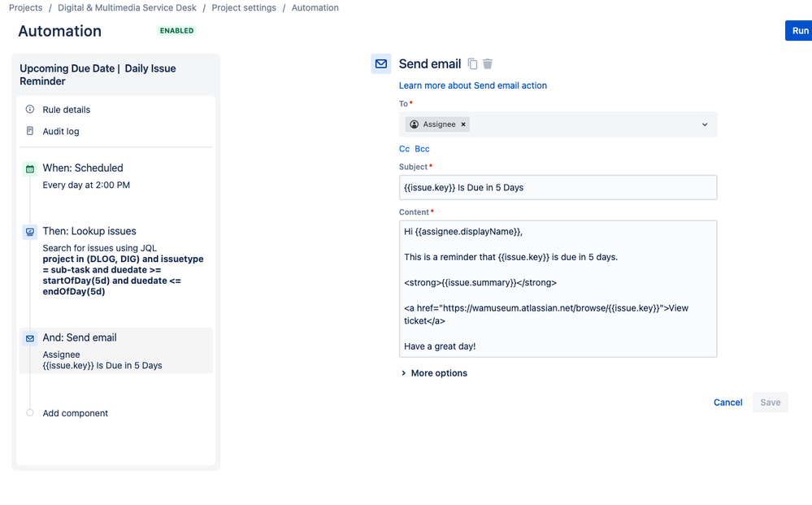Click the 'Hi {{assignee.displayName}},' line
Image resolution: width=812 pixels, height=505 pixels.
pos(463,232)
